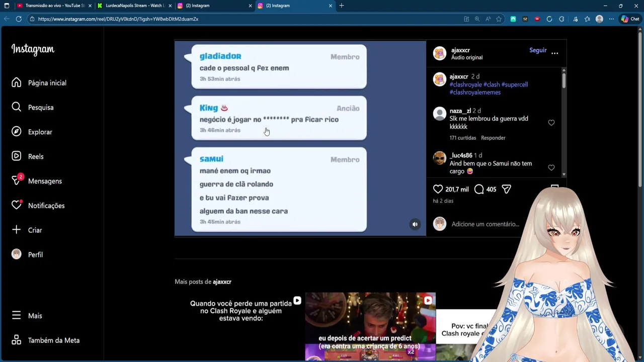This screenshot has height=362, width=644.
Task: Go back in browser history
Action: pyautogui.click(x=7, y=19)
